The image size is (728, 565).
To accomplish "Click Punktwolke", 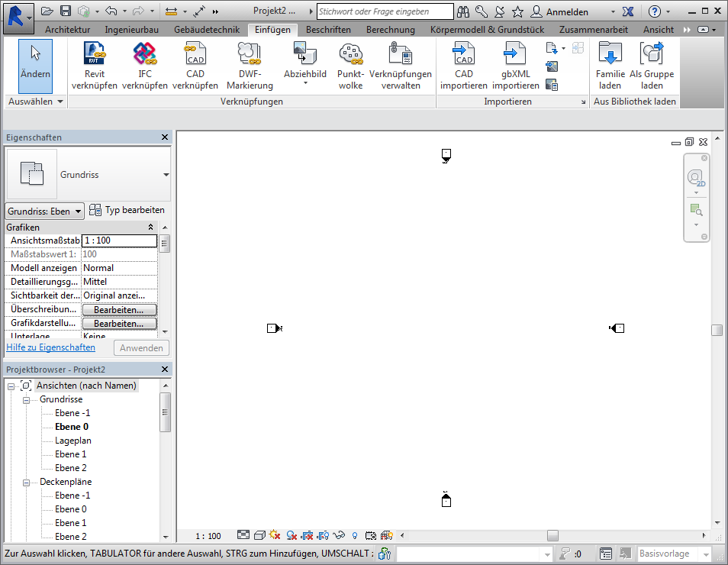I will [350, 66].
